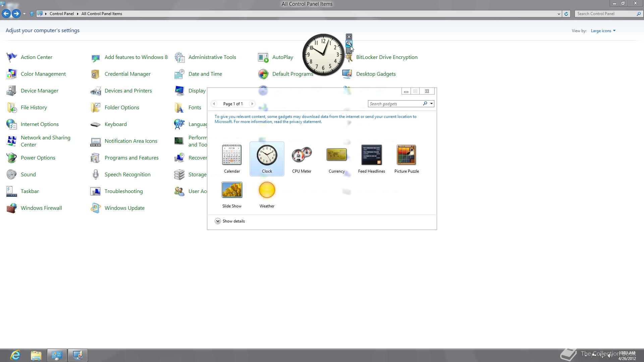This screenshot has height=362, width=644.
Task: Click the Forward navigation button
Action: pyautogui.click(x=16, y=14)
